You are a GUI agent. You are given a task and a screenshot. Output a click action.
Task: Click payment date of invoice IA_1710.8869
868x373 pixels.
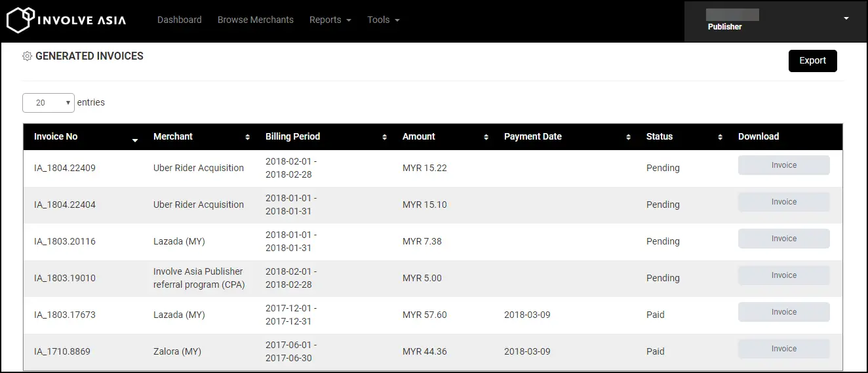527,351
